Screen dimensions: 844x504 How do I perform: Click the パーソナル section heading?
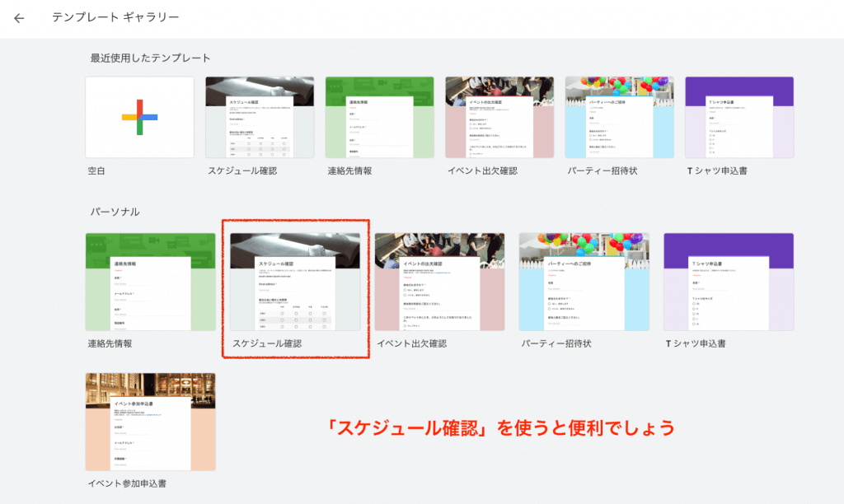115,212
